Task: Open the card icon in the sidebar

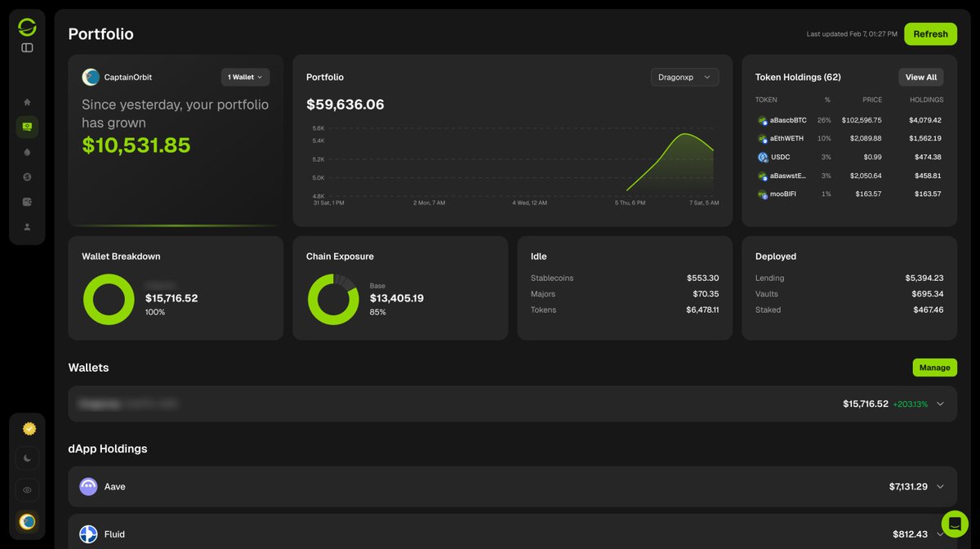Action: click(x=27, y=201)
